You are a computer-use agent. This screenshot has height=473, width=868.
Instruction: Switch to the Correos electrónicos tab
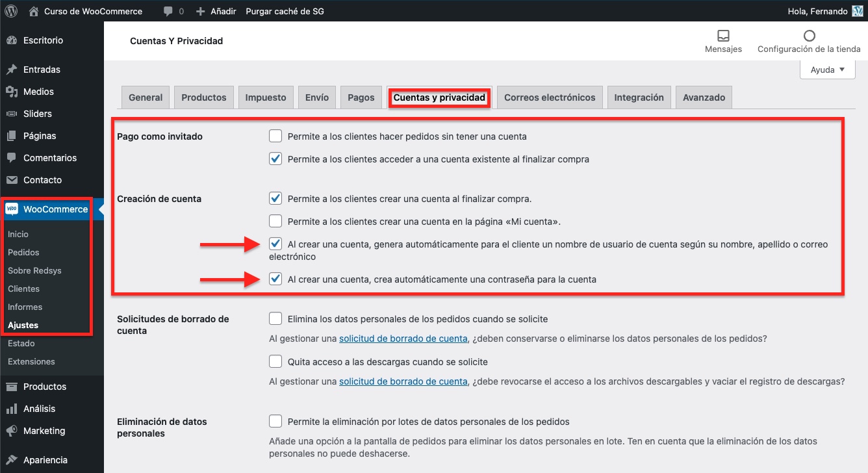coord(550,97)
